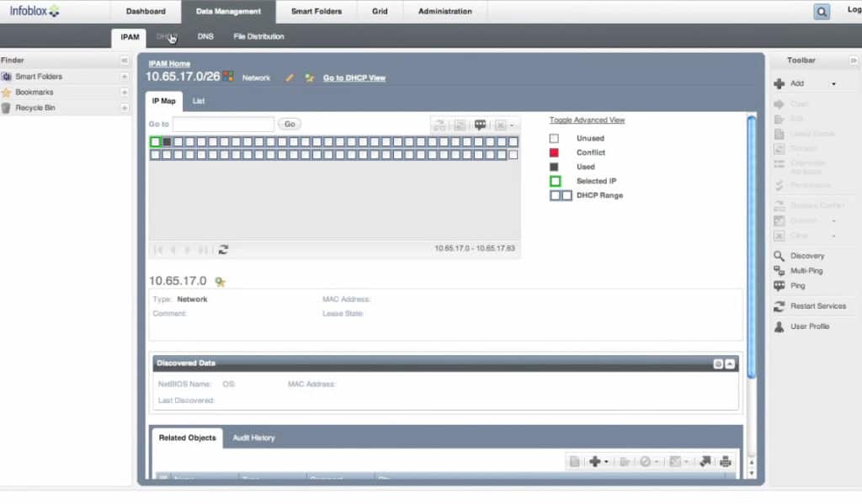Screen dimensions: 862x504
Task: Expand Bookmarks in the Finder panel
Action: 125,93
